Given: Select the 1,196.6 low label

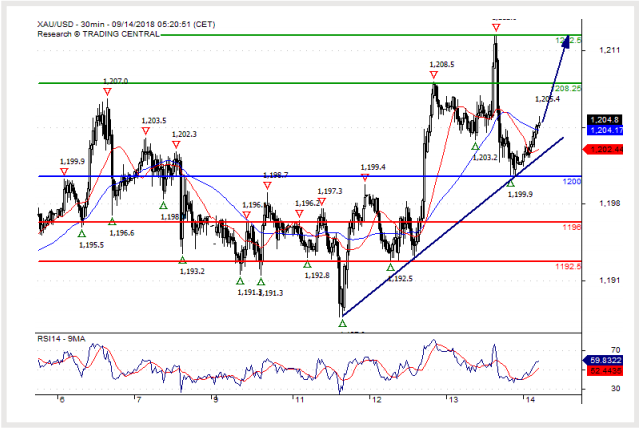Looking at the screenshot, I should point(122,233).
